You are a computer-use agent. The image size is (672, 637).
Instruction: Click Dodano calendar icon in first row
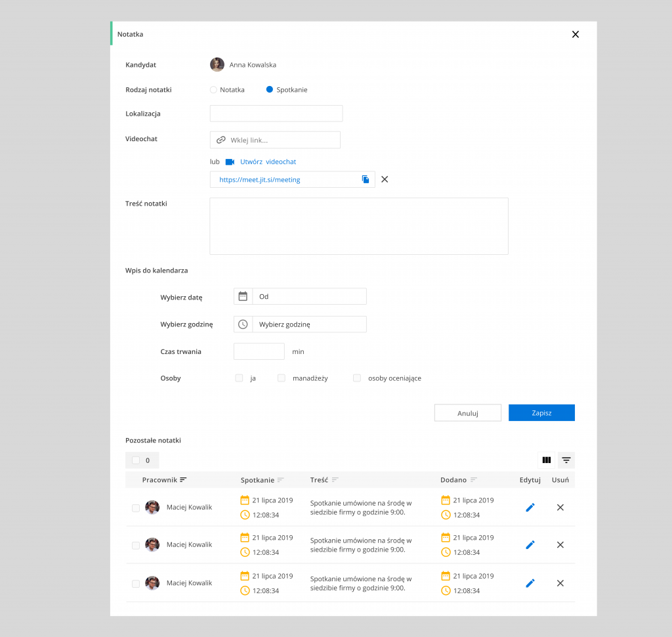point(446,500)
